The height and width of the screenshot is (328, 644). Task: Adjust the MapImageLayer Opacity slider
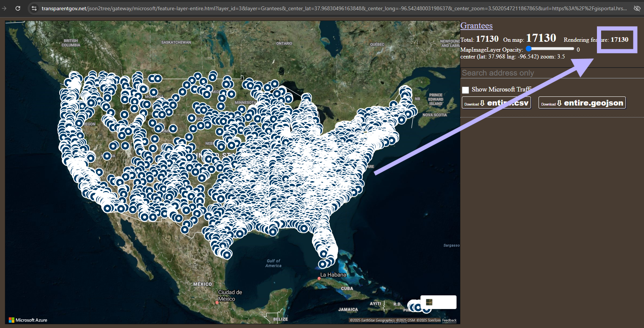551,49
